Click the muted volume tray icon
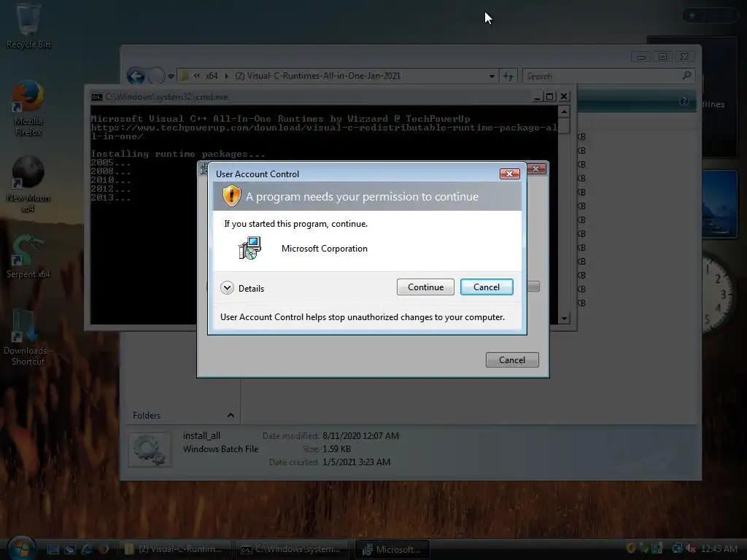Screen dimensions: 747x560 (x=691, y=548)
